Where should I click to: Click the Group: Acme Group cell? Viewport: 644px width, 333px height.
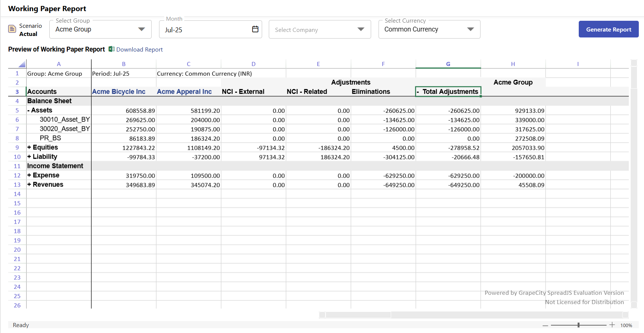pos(59,73)
